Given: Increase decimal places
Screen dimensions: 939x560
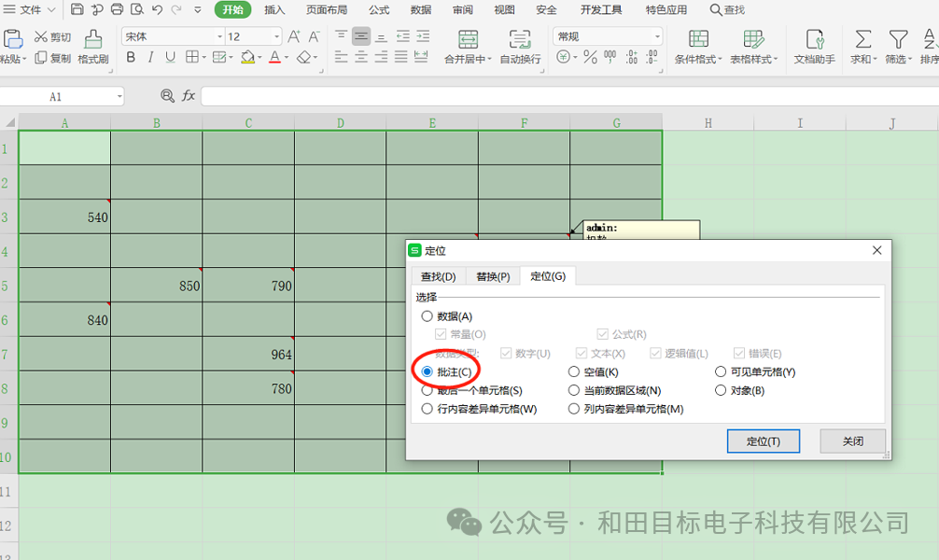Looking at the screenshot, I should tap(631, 57).
